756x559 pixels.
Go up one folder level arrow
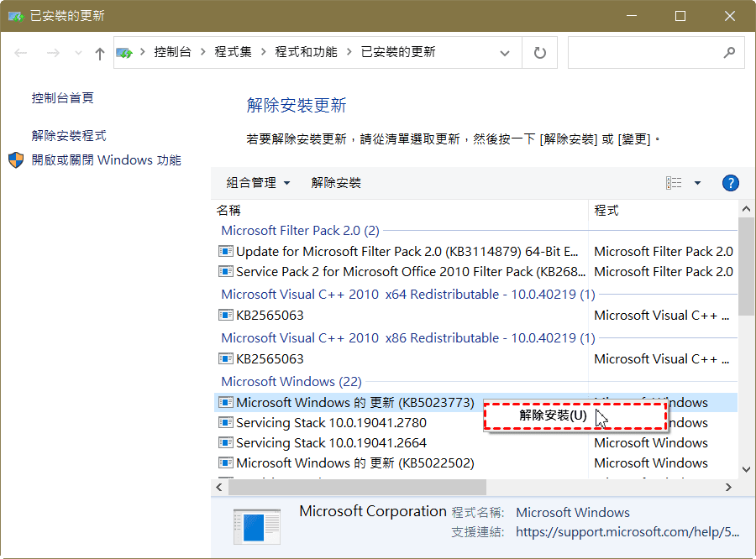pos(100,53)
